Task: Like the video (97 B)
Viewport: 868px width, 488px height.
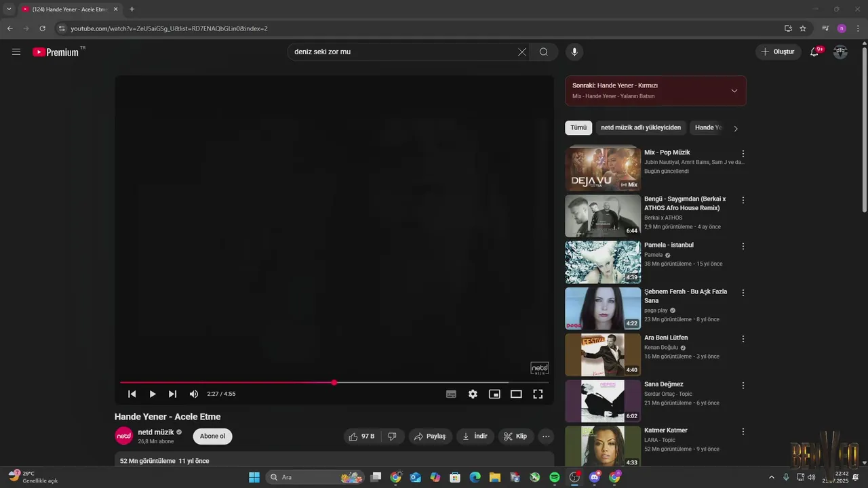Action: 361,436
